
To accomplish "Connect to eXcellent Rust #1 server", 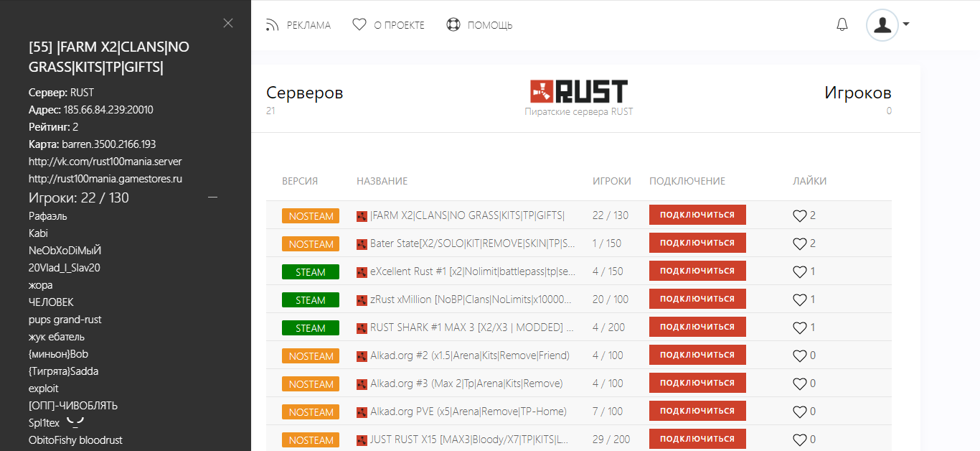I will click(x=697, y=271).
